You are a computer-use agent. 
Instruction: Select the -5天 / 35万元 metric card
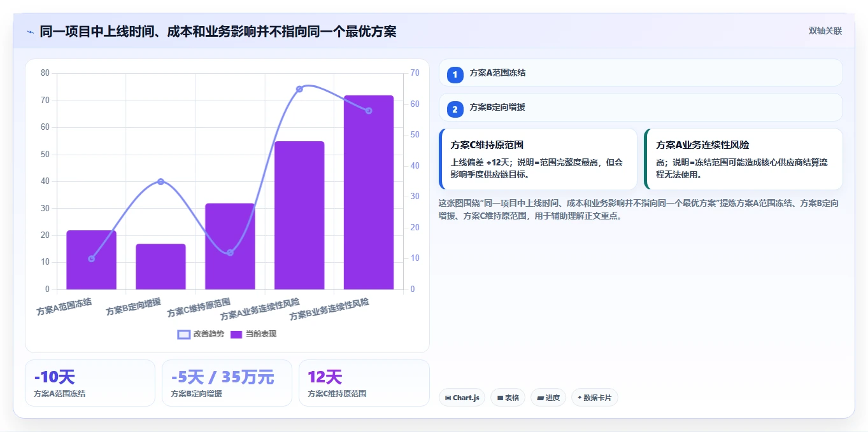227,383
